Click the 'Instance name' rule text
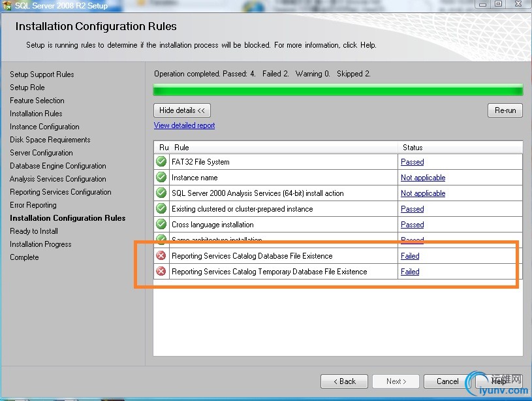The width and height of the screenshot is (532, 401). [195, 178]
